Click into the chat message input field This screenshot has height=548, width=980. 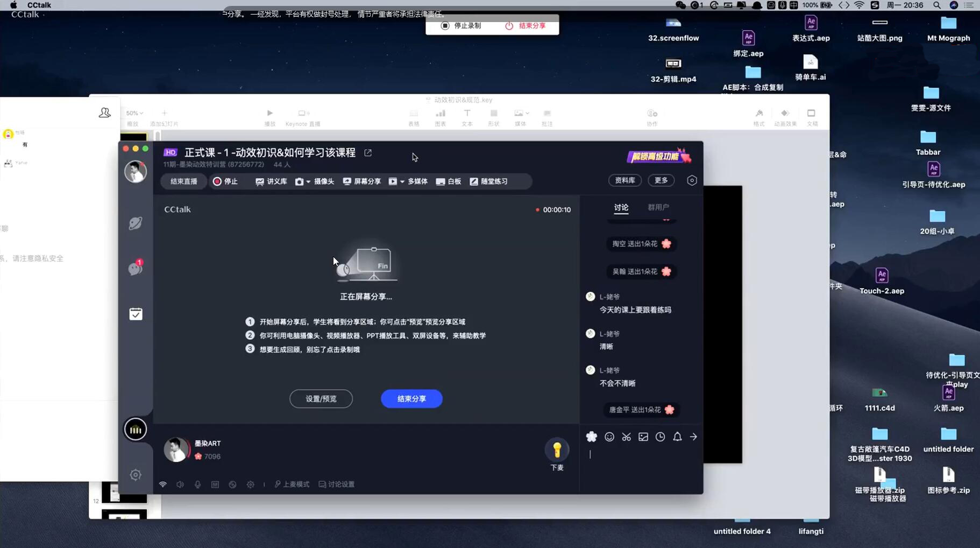[640, 463]
